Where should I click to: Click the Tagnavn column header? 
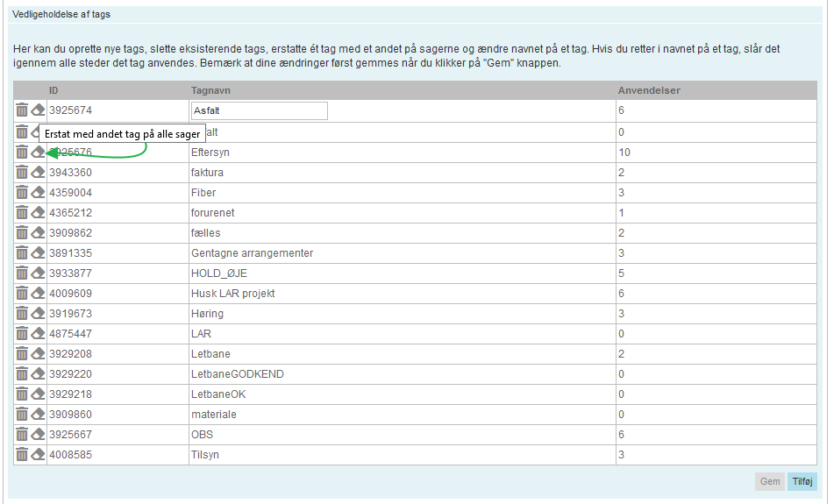click(210, 90)
